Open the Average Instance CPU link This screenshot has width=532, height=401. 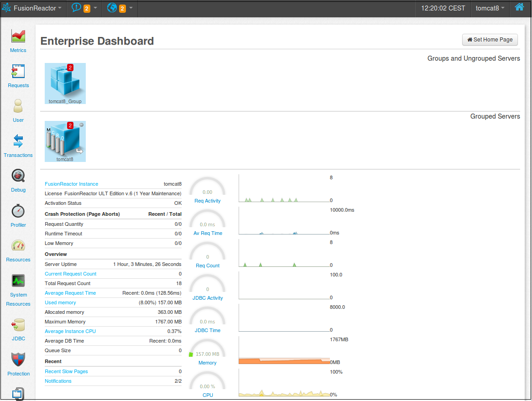click(70, 331)
